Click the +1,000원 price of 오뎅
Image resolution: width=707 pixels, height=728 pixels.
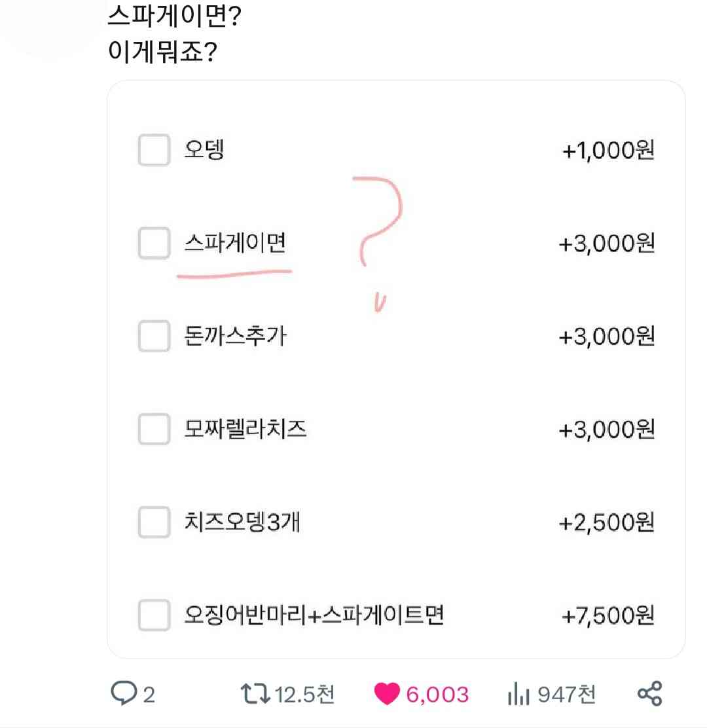pos(608,151)
